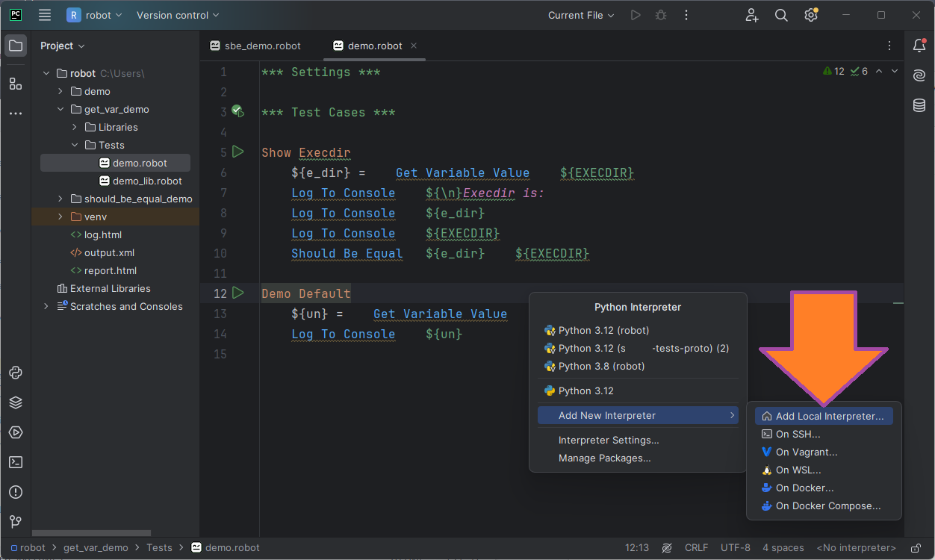Open editor tabs options menu
Image resolution: width=935 pixels, height=560 pixels.
click(x=889, y=46)
